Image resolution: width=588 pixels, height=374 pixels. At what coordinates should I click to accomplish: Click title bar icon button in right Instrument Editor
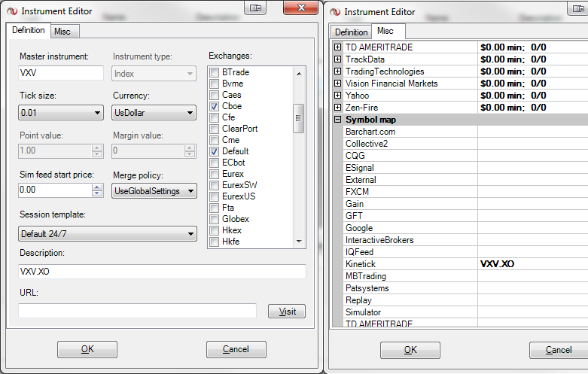click(578, 8)
